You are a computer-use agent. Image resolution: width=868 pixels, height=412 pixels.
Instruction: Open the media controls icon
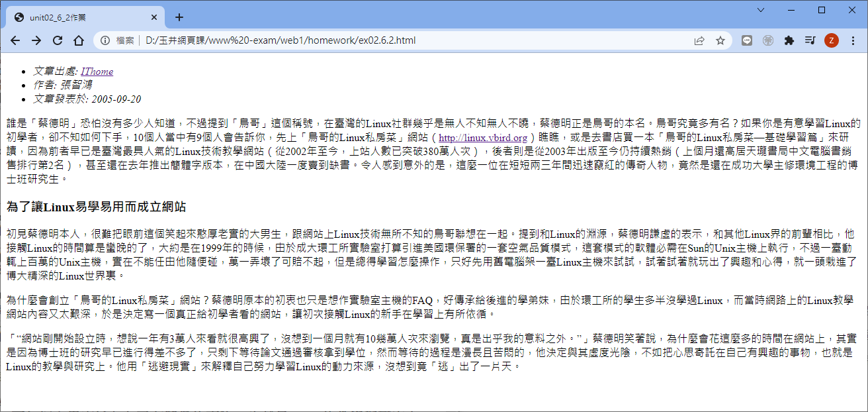point(810,40)
